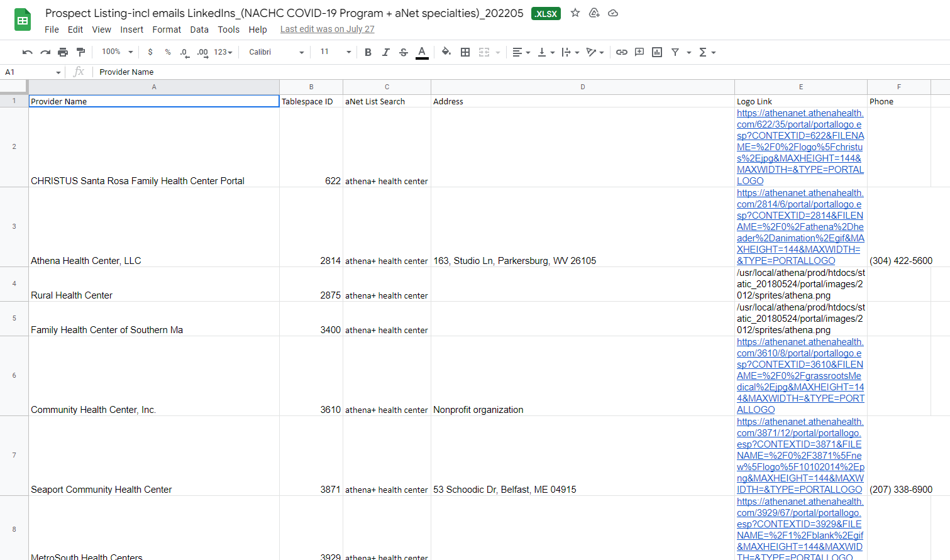Open the Data menu
The height and width of the screenshot is (560, 950).
point(199,30)
